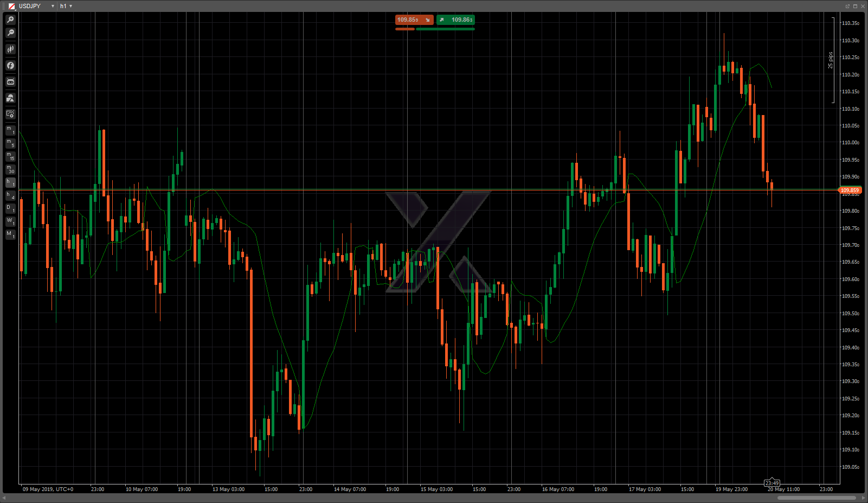Click the 09 May 2019, UTC+0 label
The width and height of the screenshot is (868, 503).
coord(48,489)
